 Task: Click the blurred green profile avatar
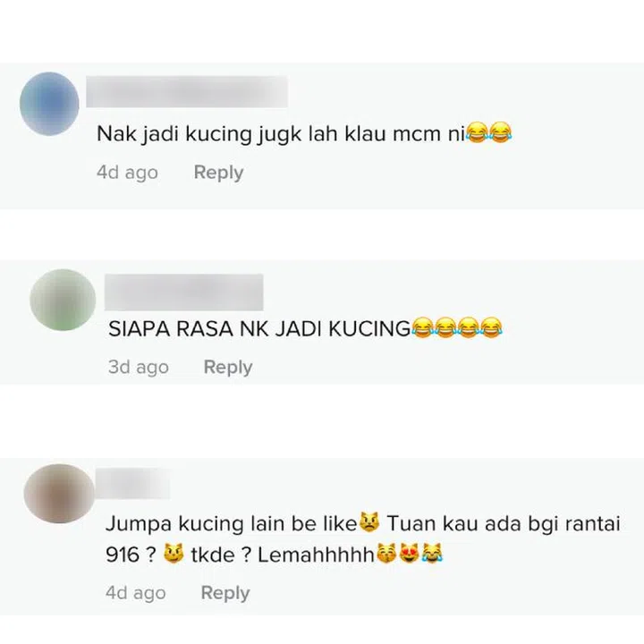(x=63, y=300)
